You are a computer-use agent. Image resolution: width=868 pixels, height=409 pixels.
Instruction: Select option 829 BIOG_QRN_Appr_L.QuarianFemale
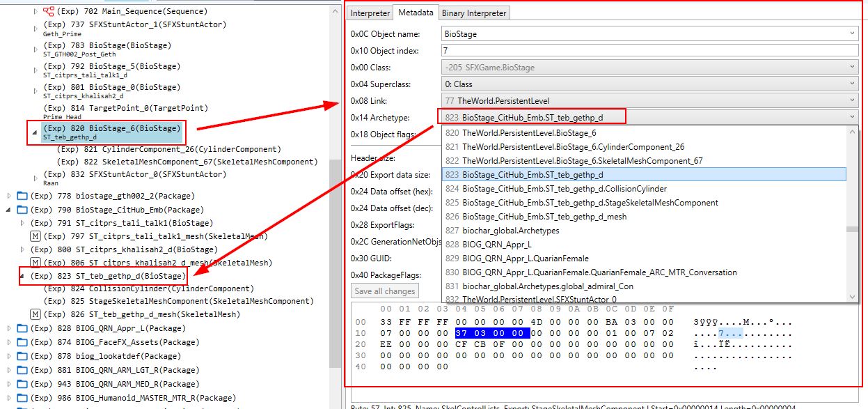coord(645,258)
